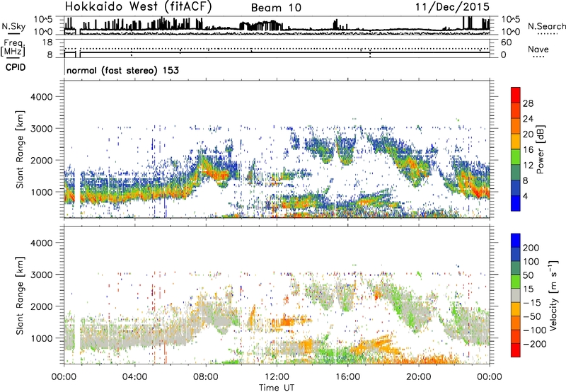Select the 'N.Search' legend label

click(x=546, y=26)
